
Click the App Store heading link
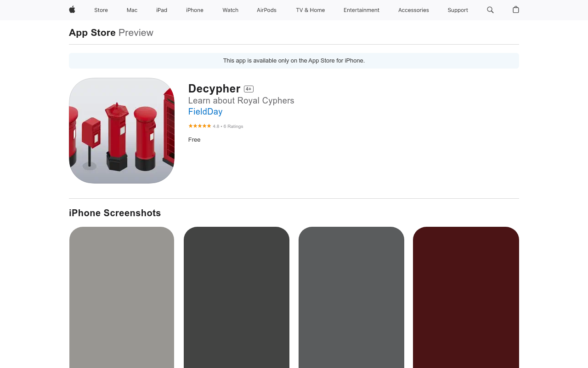pyautogui.click(x=92, y=33)
